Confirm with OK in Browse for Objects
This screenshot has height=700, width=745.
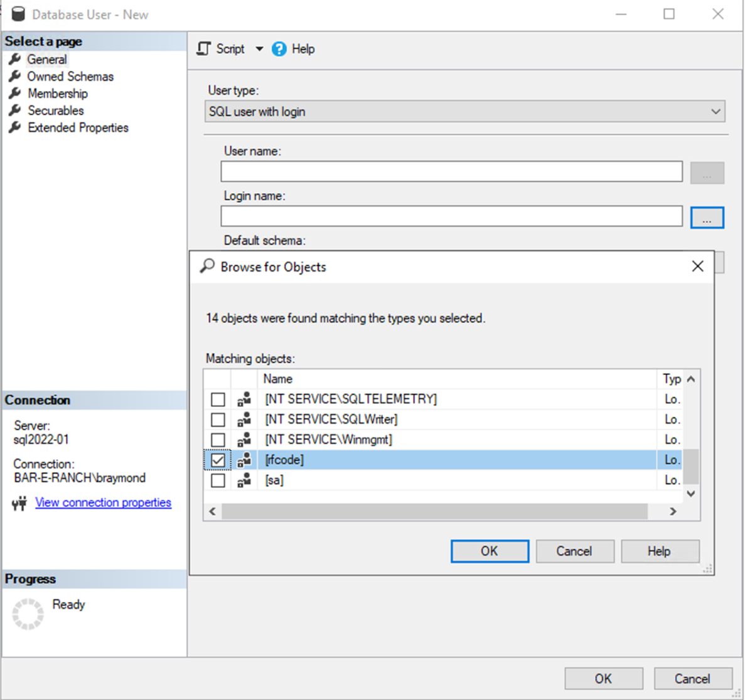(490, 551)
